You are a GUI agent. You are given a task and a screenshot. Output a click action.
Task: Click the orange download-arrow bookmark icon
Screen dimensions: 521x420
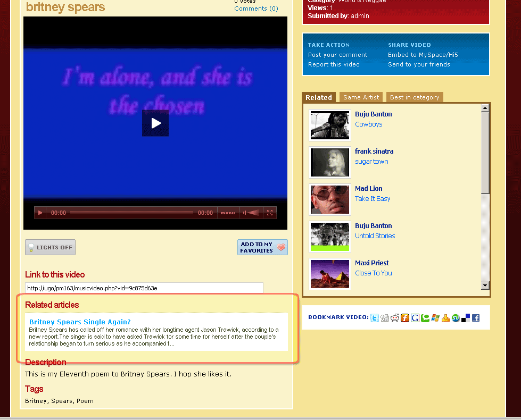445,318
